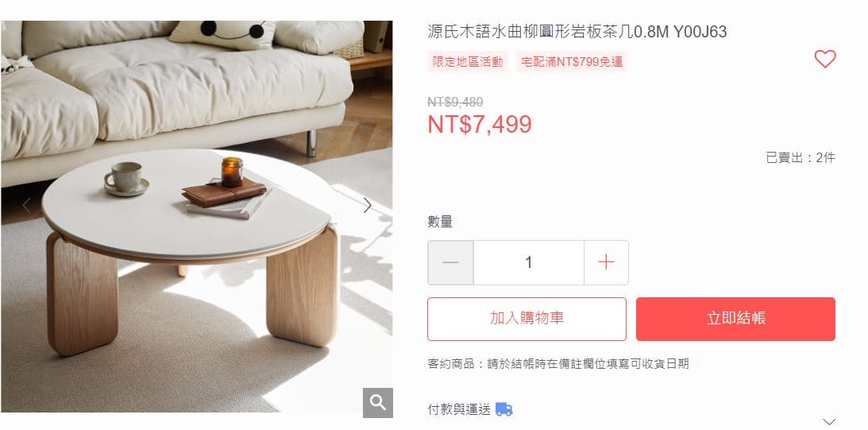Add product to wishlist with heart icon
Screen dimensions: 868x430
click(x=825, y=59)
